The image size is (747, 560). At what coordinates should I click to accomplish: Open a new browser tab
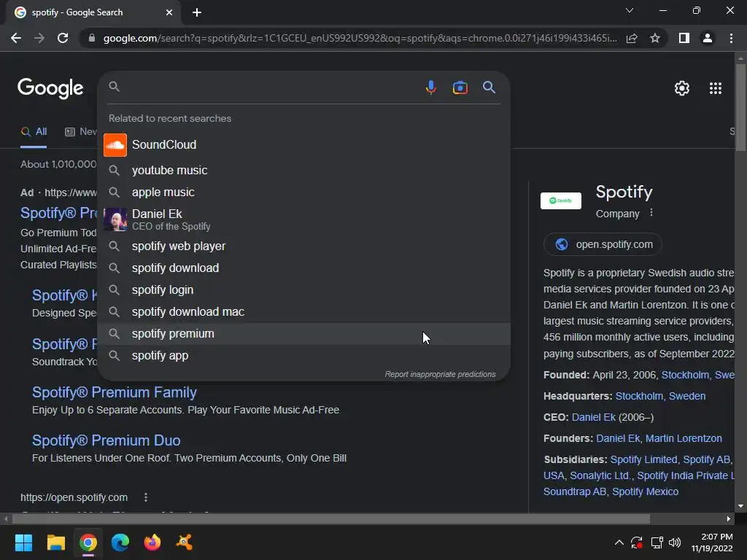(x=197, y=12)
